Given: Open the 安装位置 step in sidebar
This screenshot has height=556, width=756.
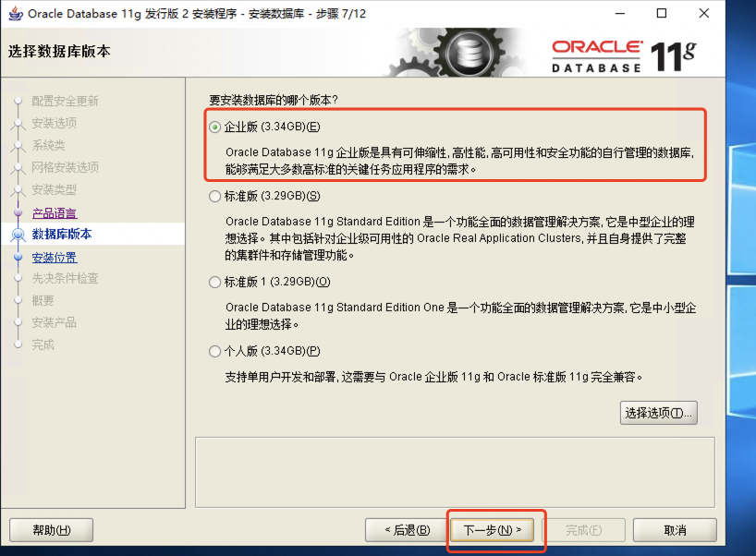Looking at the screenshot, I should (x=55, y=258).
